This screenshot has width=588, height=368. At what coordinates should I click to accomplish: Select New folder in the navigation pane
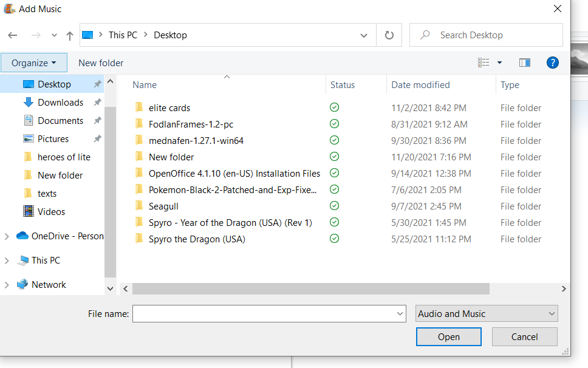pyautogui.click(x=52, y=175)
